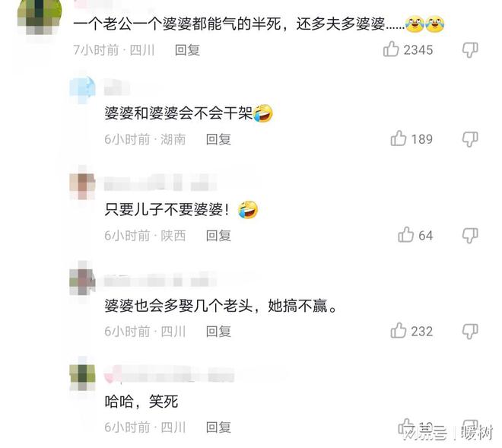Open the top commenter's avatar
The width and height of the screenshot is (502, 448).
39,16
